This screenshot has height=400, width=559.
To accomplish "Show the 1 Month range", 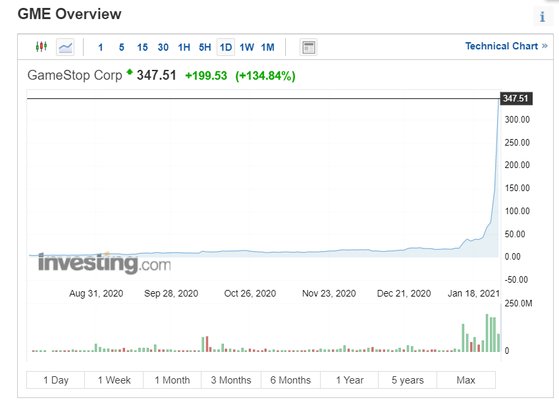I will tap(172, 380).
